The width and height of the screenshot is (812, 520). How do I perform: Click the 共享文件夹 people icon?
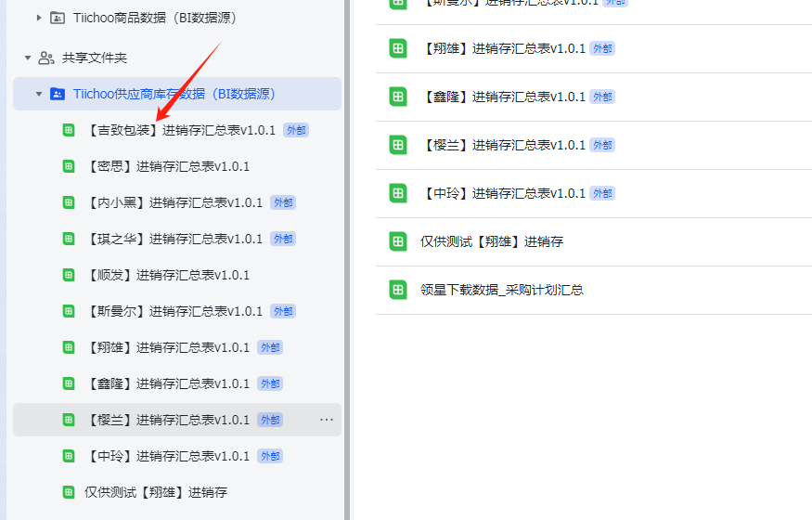[46, 58]
